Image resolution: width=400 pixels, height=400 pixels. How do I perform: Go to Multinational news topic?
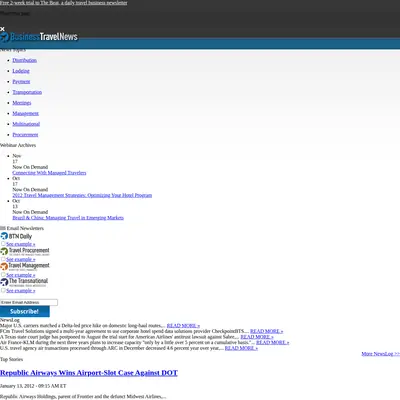(x=26, y=124)
